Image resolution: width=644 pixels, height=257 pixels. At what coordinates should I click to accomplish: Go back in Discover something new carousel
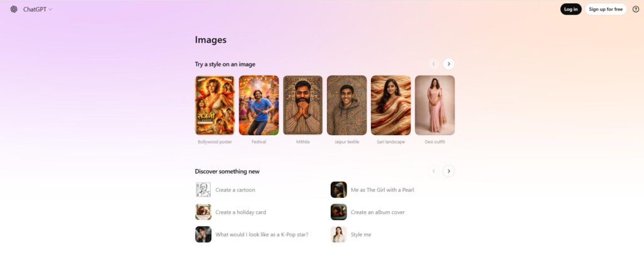coord(434,171)
